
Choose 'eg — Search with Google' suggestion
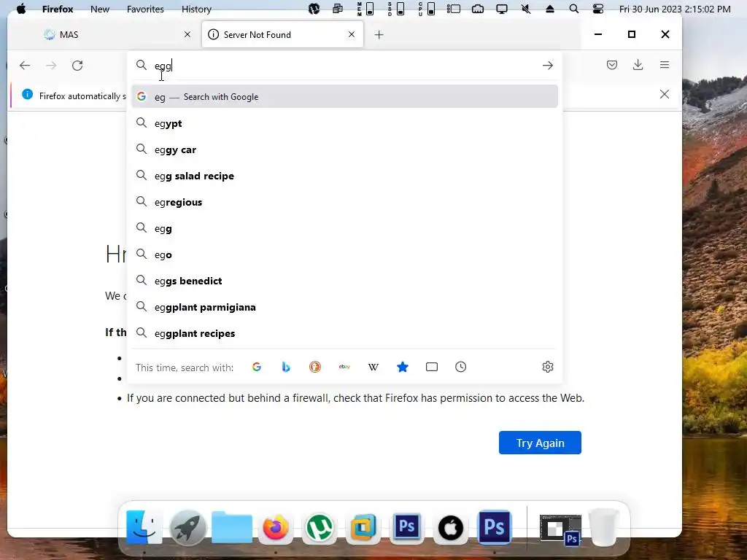point(344,97)
